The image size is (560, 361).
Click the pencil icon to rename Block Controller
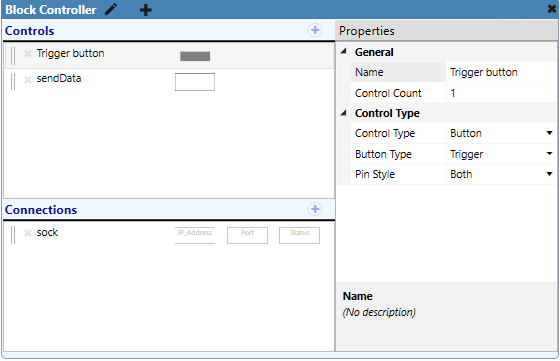111,9
